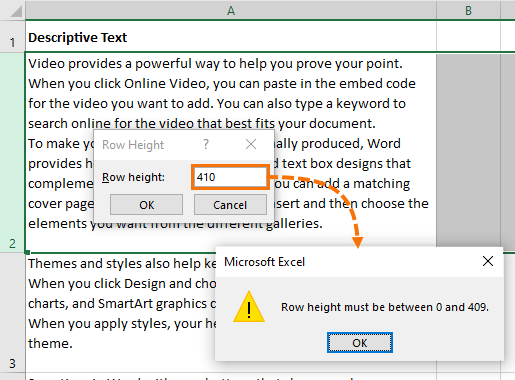Close the Microsoft Excel warning dialog
The height and width of the screenshot is (380, 515).
tap(488, 261)
